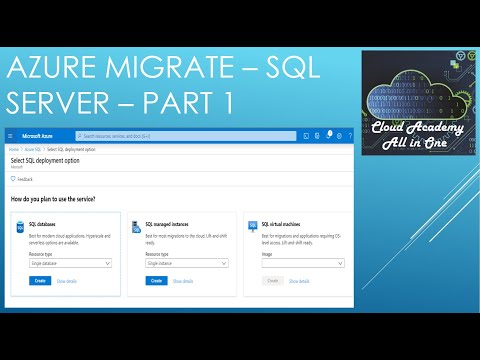The width and height of the screenshot is (480, 360).
Task: Click the Select SQL deployment option breadcrumb
Action: [x=71, y=149]
